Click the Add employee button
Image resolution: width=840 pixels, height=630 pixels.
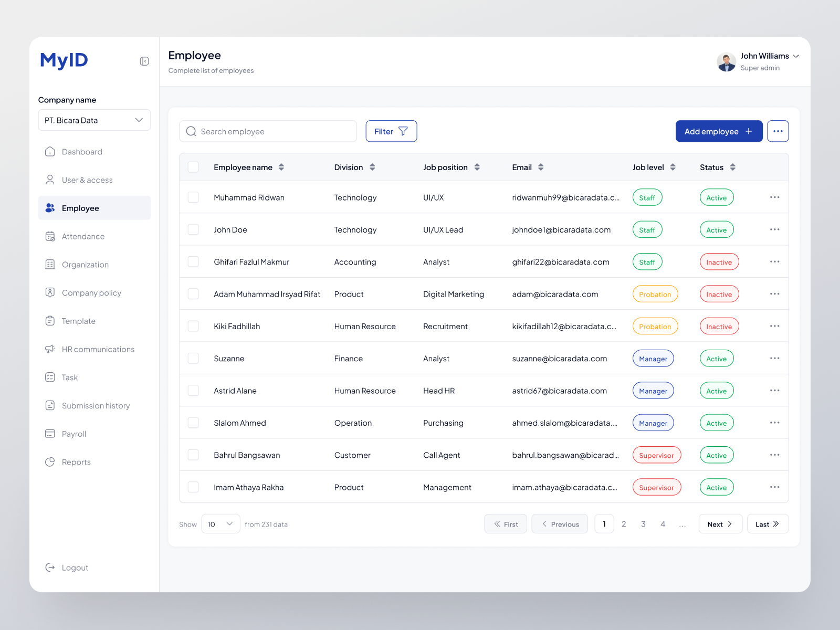(719, 131)
